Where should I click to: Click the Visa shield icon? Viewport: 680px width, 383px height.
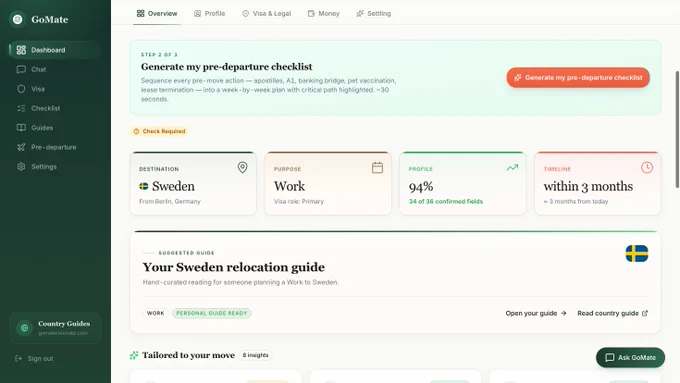(x=21, y=89)
